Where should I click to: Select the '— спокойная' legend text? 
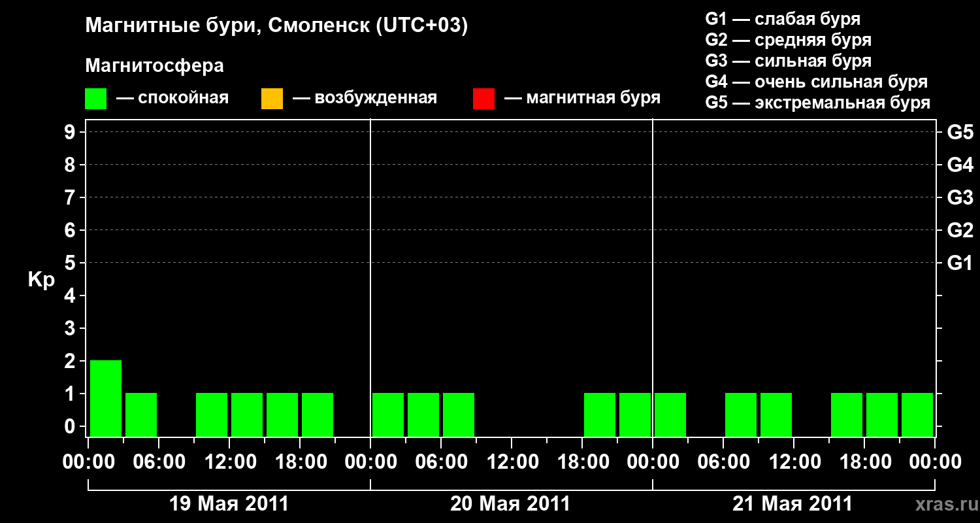click(172, 98)
